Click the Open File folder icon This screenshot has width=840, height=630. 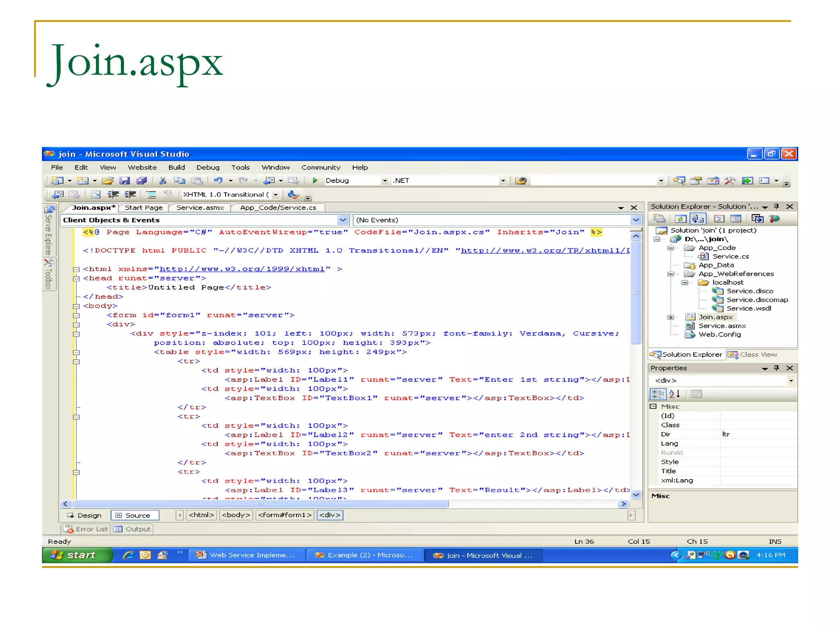[x=107, y=180]
